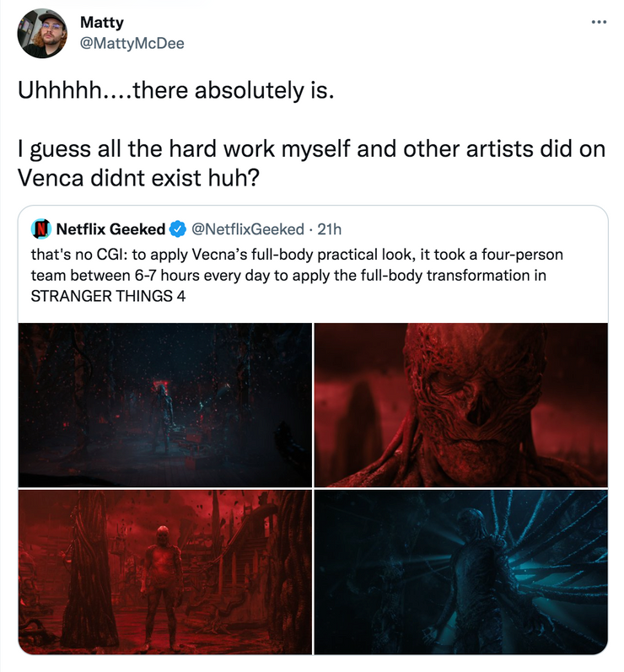Open the @NetflixGeeked handle link
The height and width of the screenshot is (672, 624).
[x=248, y=228]
